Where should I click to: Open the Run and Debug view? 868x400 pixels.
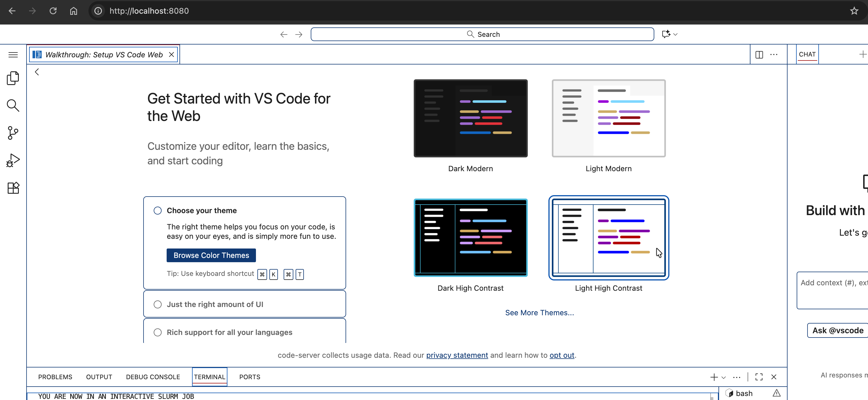click(13, 160)
